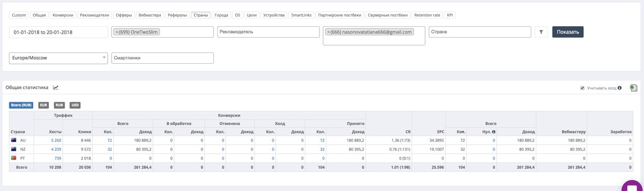Sort by the Хосты column header
The image size is (644, 191).
pyautogui.click(x=55, y=132)
